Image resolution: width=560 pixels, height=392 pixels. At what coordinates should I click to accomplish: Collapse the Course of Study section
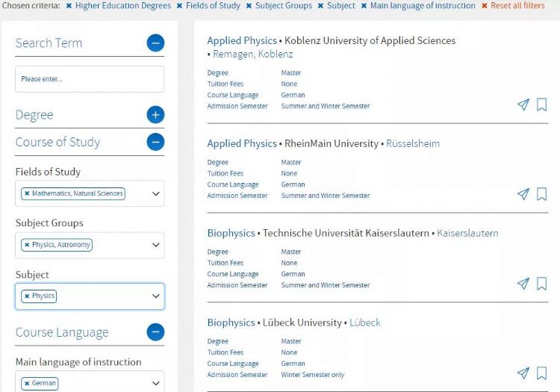[155, 142]
